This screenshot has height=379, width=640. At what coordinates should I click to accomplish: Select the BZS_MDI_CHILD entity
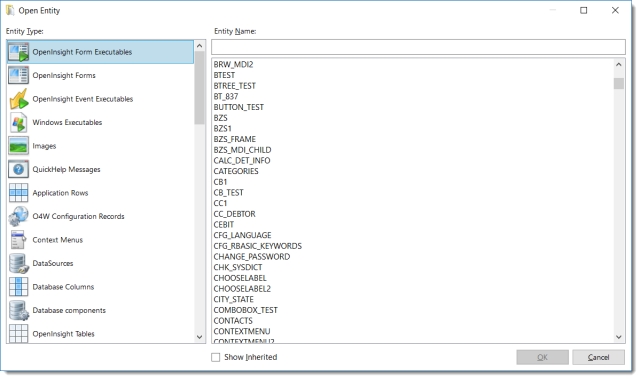pos(242,150)
